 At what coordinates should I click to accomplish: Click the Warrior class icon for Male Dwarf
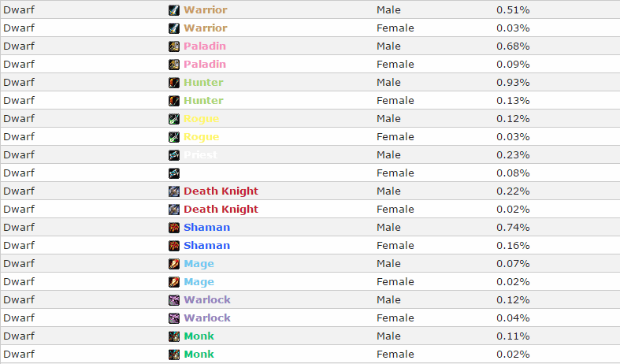pos(174,10)
